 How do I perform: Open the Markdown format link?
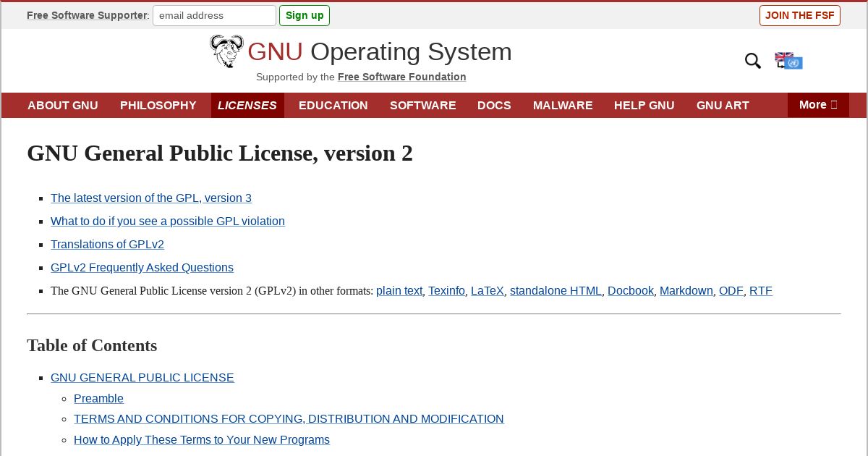tap(686, 290)
